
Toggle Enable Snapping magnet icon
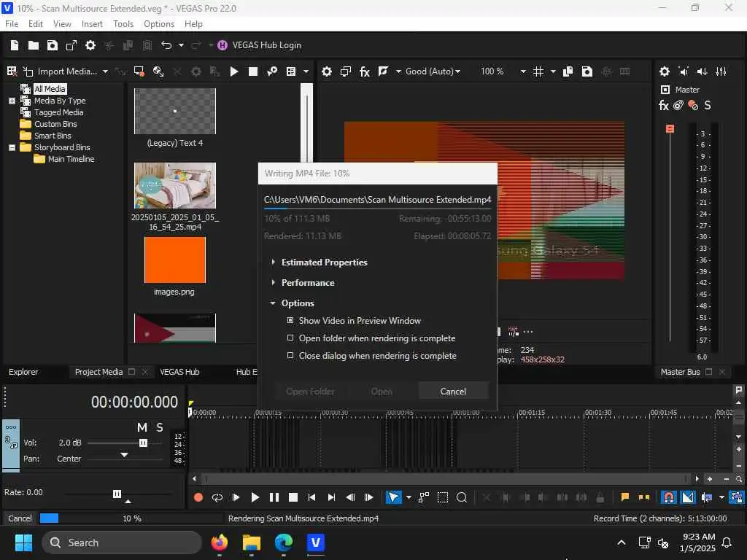pos(669,497)
